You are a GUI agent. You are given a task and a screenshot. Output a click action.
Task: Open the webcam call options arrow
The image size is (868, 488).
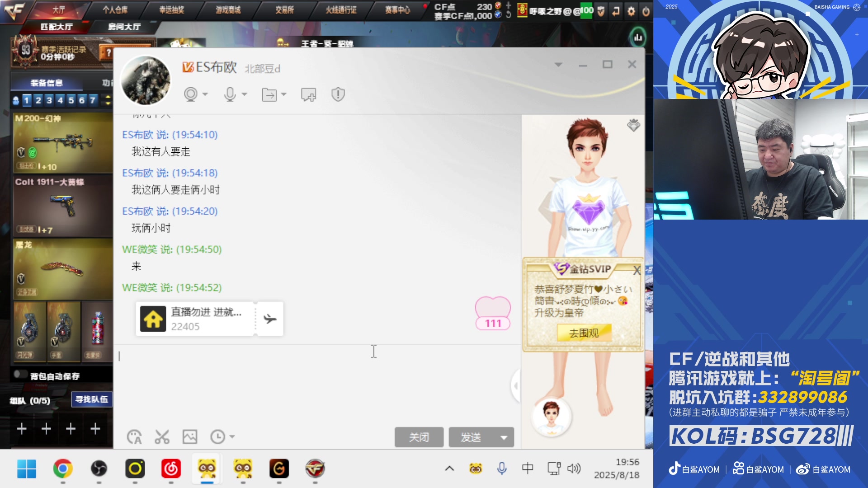click(x=205, y=94)
